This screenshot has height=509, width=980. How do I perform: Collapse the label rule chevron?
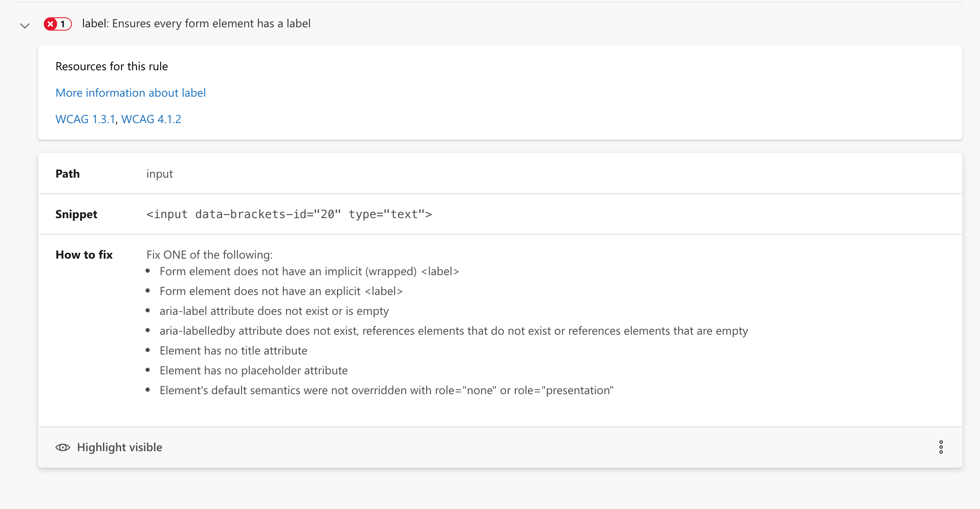(x=25, y=26)
